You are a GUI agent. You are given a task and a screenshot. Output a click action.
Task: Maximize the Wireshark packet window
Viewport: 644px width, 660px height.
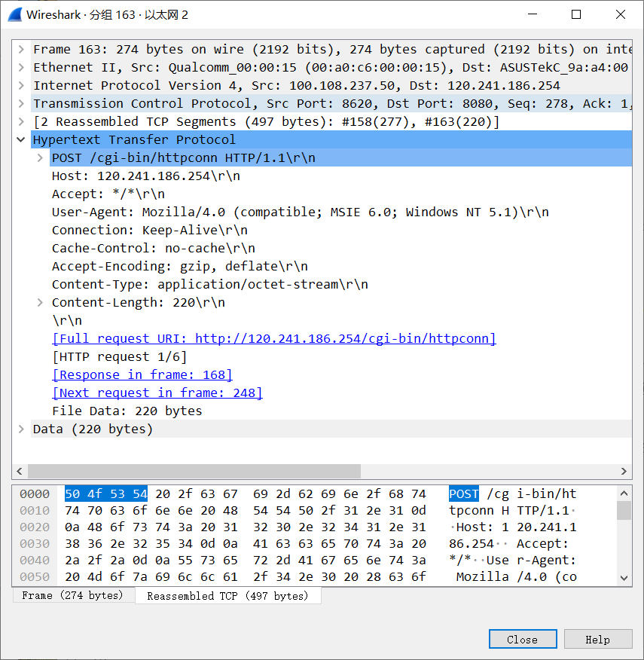point(576,15)
